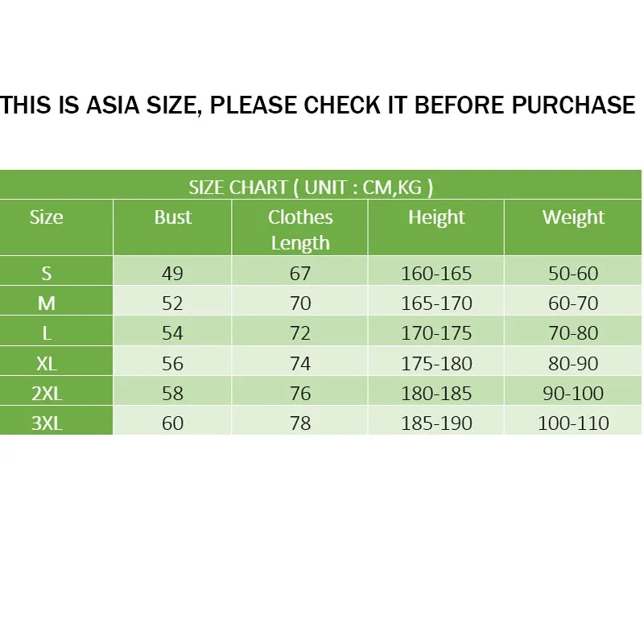
Task: Click the Size Chart title row
Action: (x=312, y=188)
